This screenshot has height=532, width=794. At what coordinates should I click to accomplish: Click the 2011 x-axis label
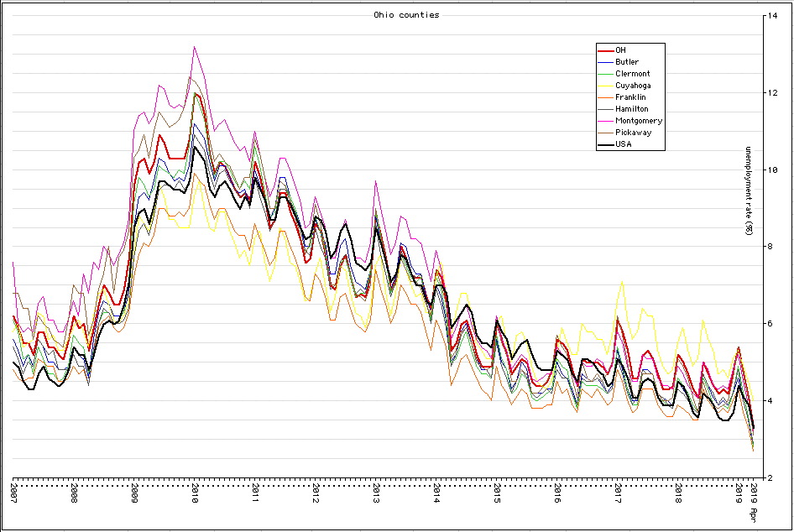coord(254,493)
